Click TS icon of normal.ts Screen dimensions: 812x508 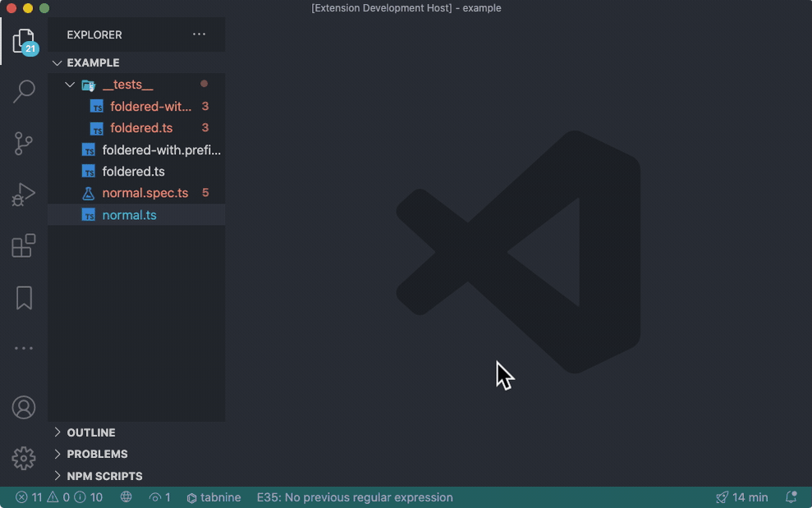coord(89,215)
